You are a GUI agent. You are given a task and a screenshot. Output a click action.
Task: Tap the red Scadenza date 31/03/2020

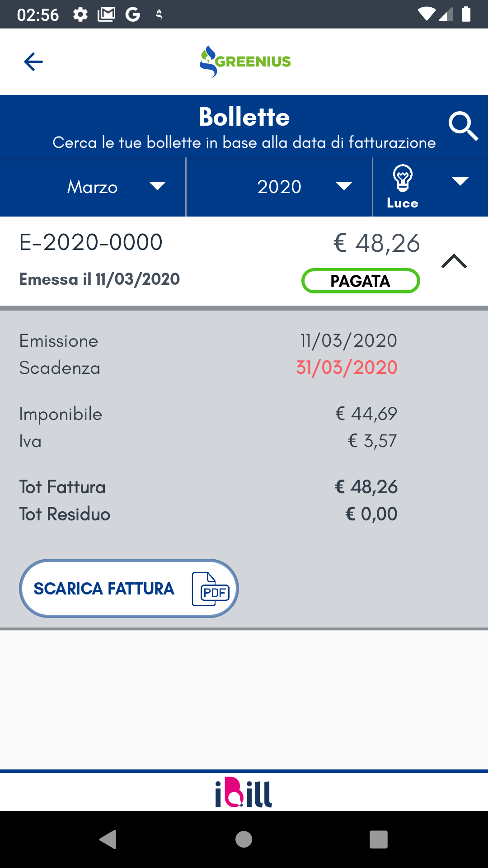coord(347,368)
